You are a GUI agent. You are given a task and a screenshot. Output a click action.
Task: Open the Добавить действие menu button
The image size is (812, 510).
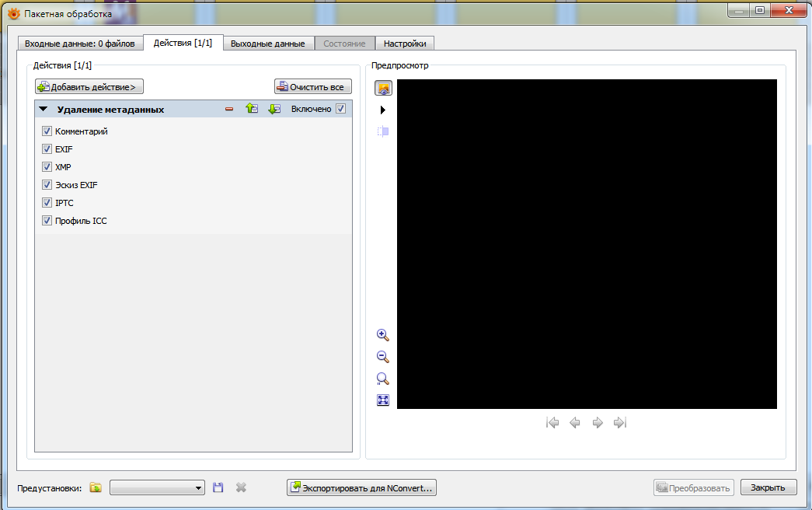point(89,87)
